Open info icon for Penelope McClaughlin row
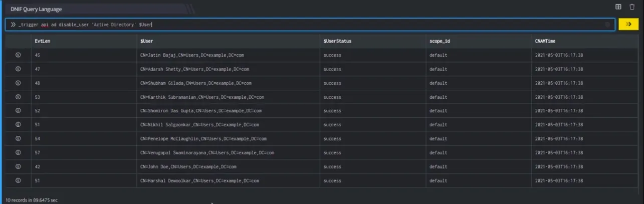644x204 pixels. [18, 139]
